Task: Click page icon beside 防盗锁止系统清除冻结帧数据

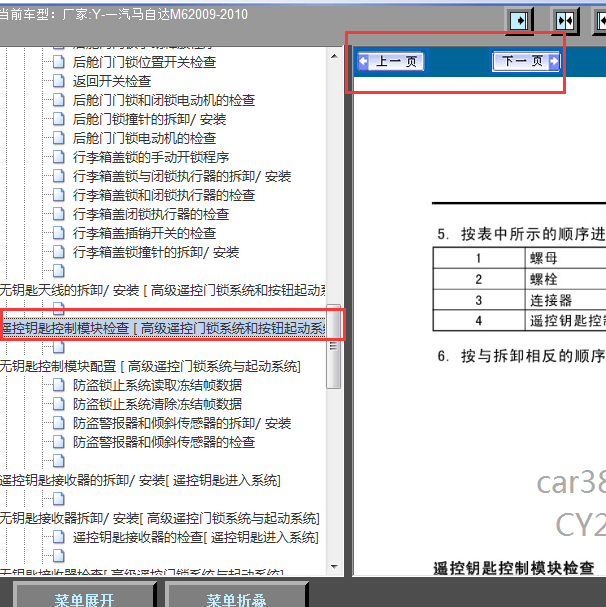Action: tap(58, 403)
